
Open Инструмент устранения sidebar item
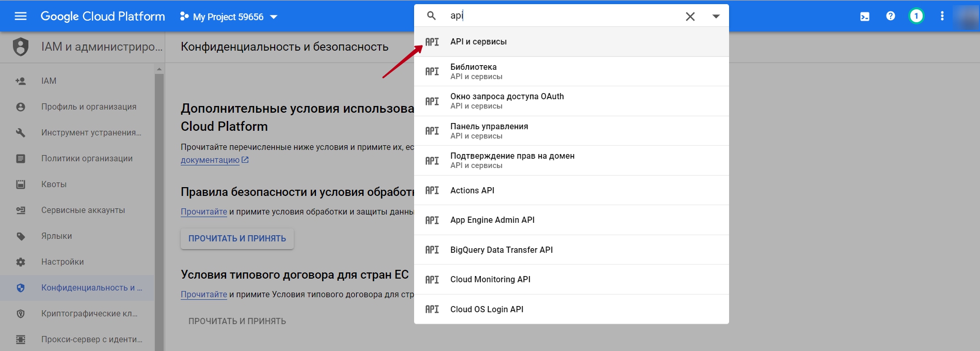point(77,132)
